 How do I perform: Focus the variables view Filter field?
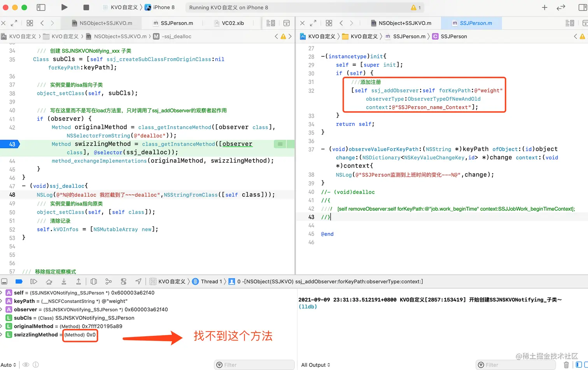click(x=254, y=365)
